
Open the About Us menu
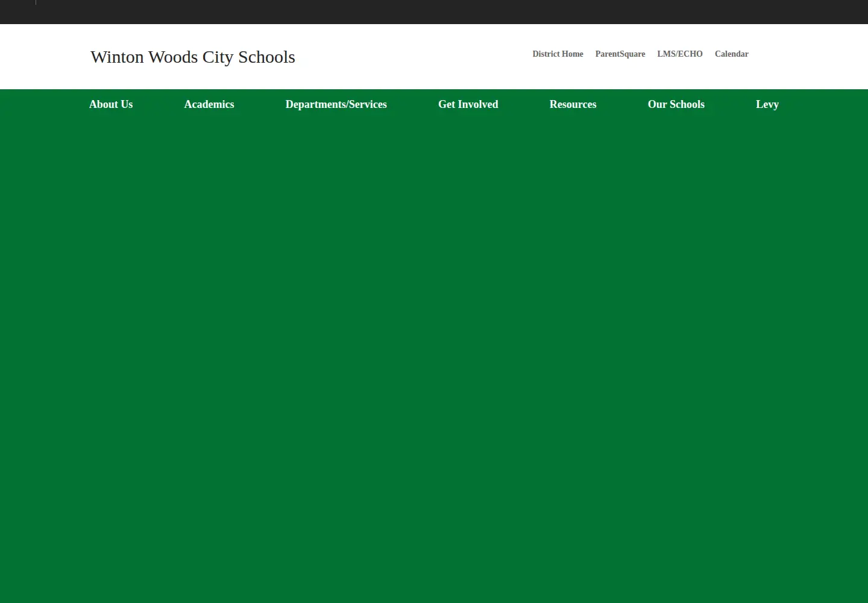[x=111, y=104]
